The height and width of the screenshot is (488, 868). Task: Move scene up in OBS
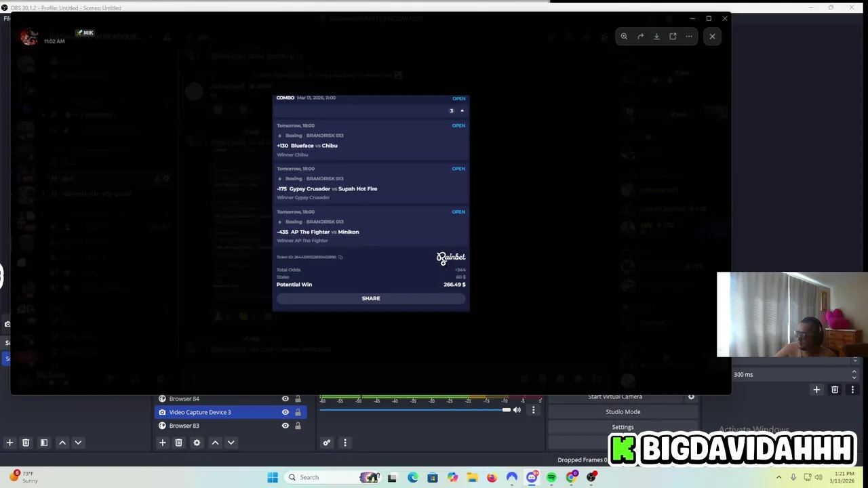(62, 443)
